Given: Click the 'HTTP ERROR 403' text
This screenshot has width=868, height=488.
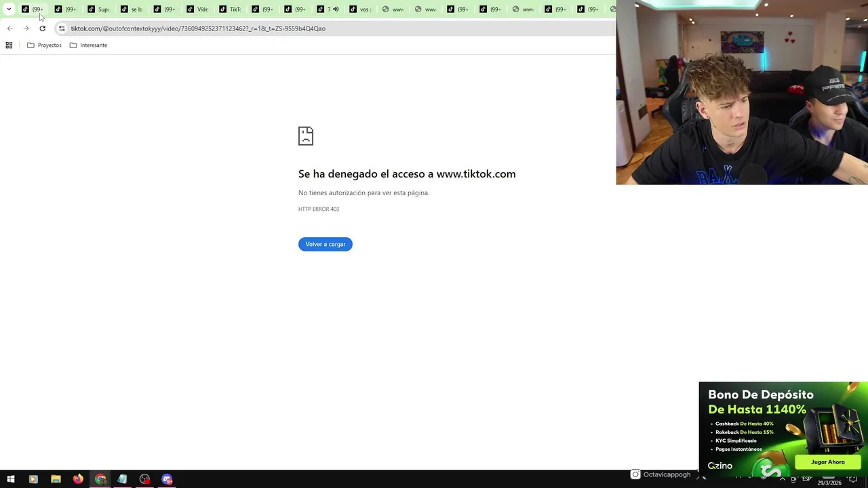Looking at the screenshot, I should (x=319, y=209).
